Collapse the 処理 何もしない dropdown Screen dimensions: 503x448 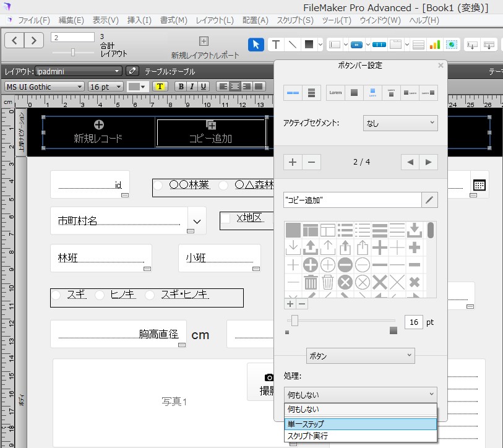pos(360,394)
